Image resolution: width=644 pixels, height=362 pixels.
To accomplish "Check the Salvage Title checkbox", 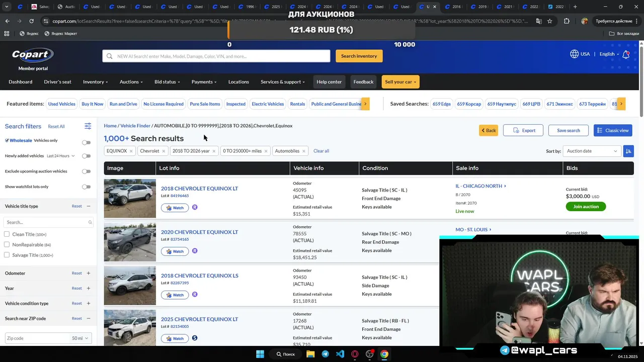I will 7,255.
